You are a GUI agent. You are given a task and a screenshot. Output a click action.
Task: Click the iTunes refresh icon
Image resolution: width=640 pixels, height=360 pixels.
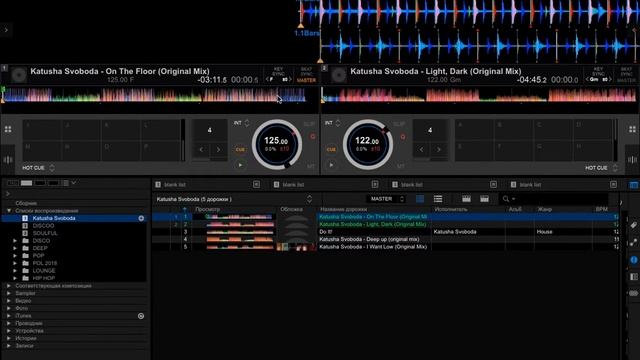pyautogui.click(x=141, y=316)
